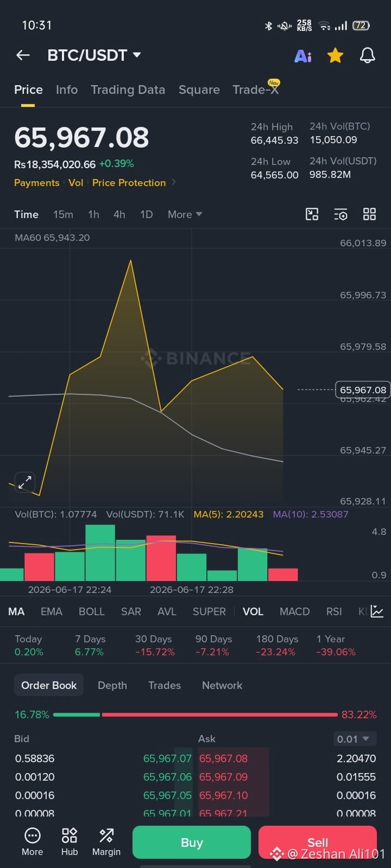Select the 4h interval

point(119,214)
